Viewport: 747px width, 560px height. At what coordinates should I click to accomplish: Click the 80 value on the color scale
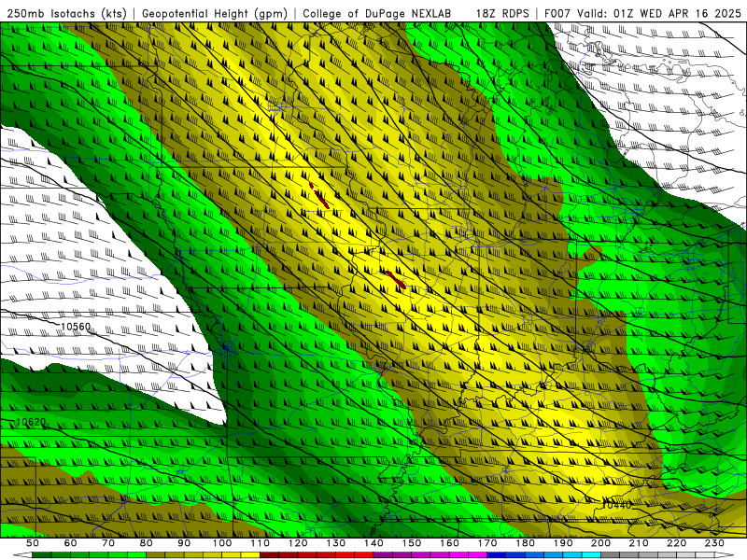click(x=147, y=543)
